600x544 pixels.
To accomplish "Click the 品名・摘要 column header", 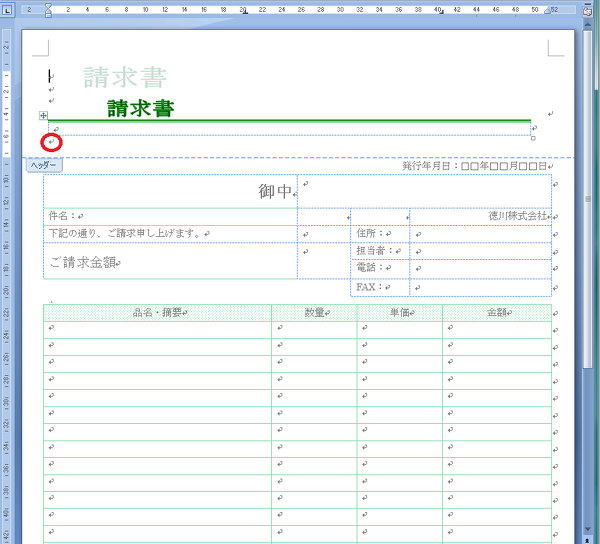I will [157, 313].
